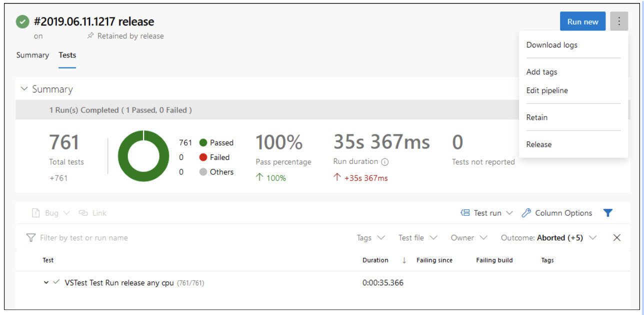644x315 pixels.
Task: Click the info icon next to Run duration
Action: click(384, 161)
